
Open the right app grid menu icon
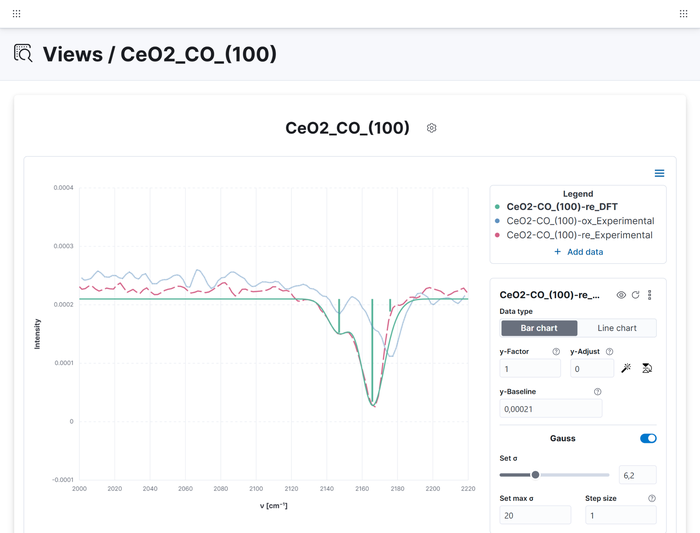[683, 14]
